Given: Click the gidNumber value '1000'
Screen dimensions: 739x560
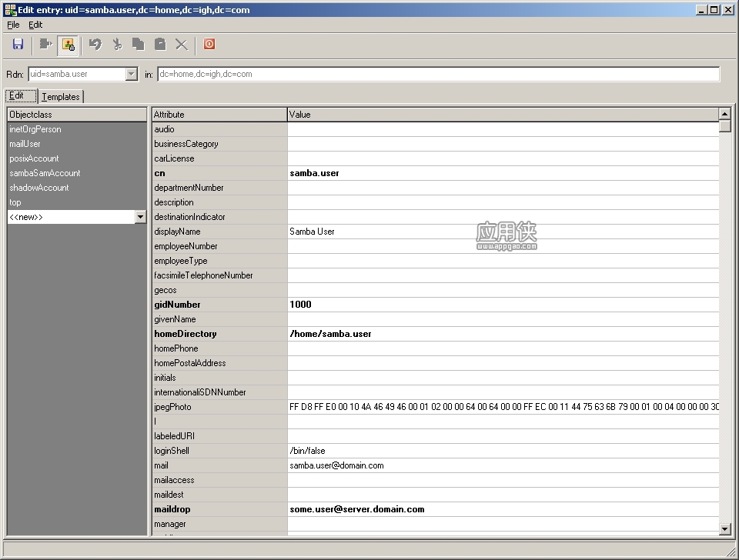Looking at the screenshot, I should [x=301, y=305].
